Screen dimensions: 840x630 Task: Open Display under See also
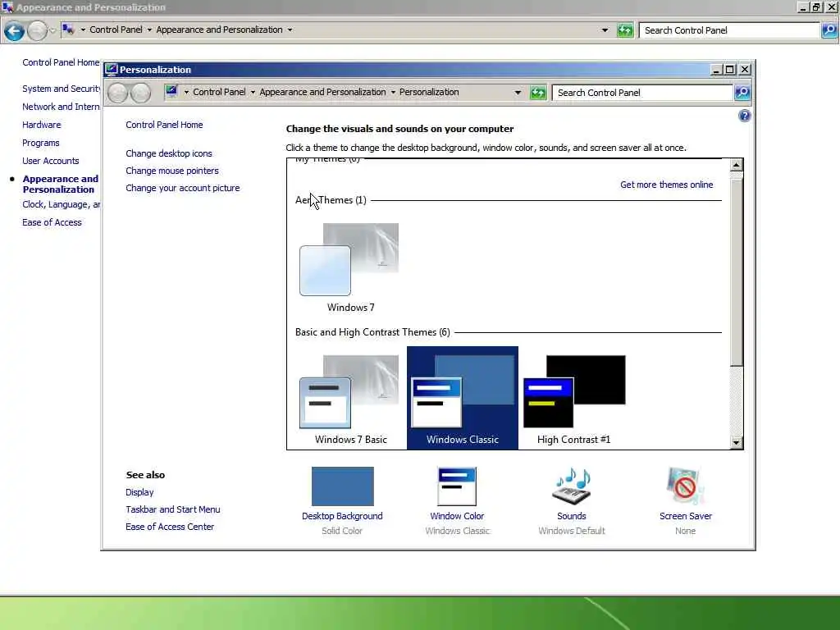click(x=139, y=492)
